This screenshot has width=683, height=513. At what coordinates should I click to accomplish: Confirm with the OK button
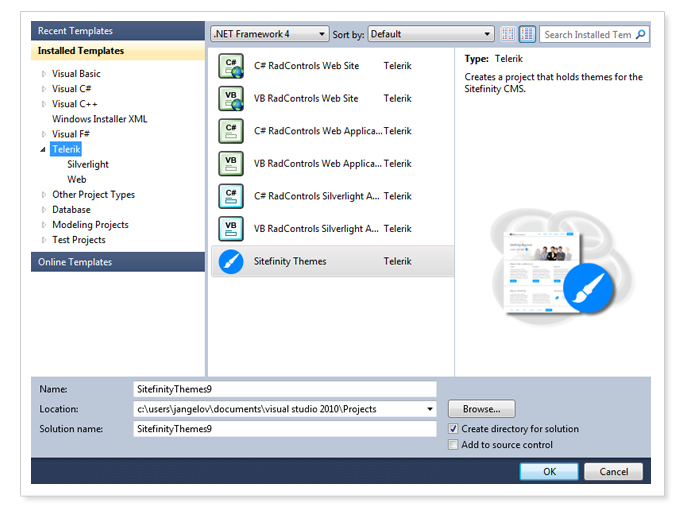549,472
